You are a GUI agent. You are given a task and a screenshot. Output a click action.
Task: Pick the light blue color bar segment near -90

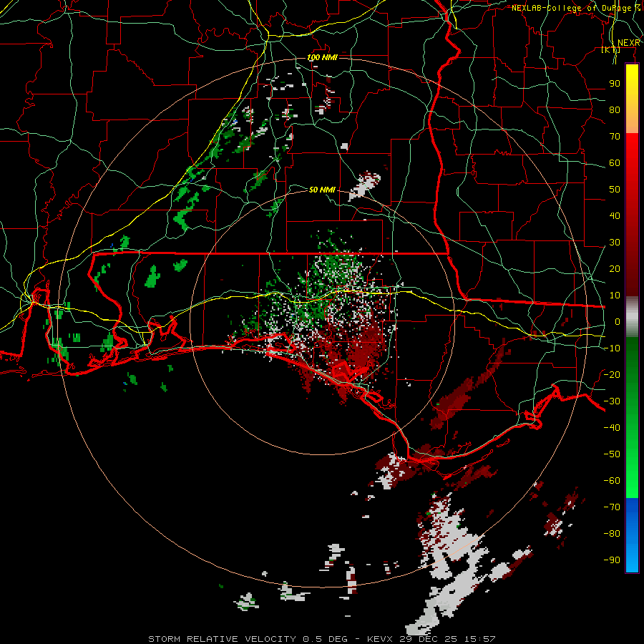coord(632,557)
